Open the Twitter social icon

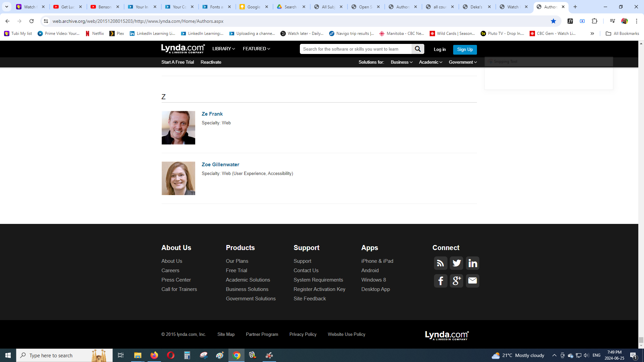pyautogui.click(x=456, y=263)
